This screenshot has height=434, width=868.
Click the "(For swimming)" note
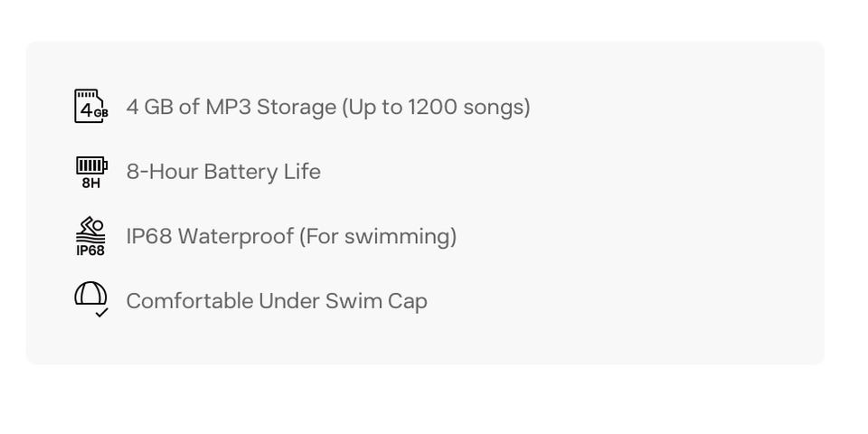pos(377,237)
